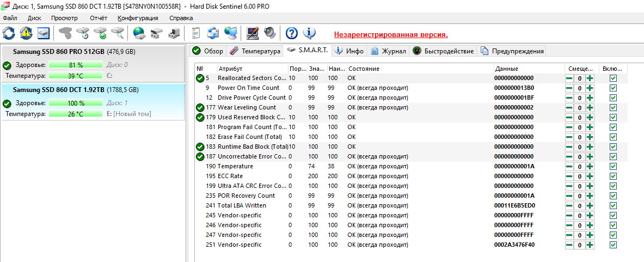
Task: Click the blue info bubble icon
Action: (309, 33)
